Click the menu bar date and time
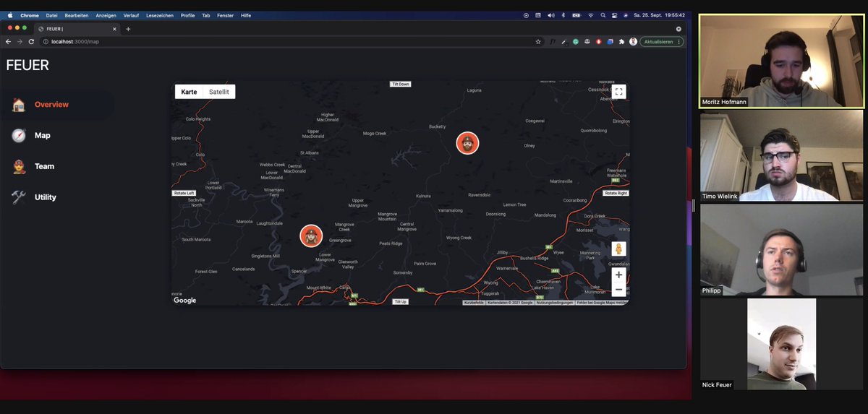Viewport: 868px width, 414px height. (x=658, y=15)
